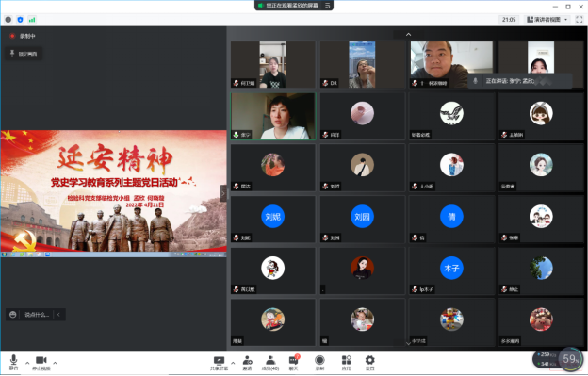Open the members list (40) icon
The width and height of the screenshot is (588, 376).
tap(270, 363)
